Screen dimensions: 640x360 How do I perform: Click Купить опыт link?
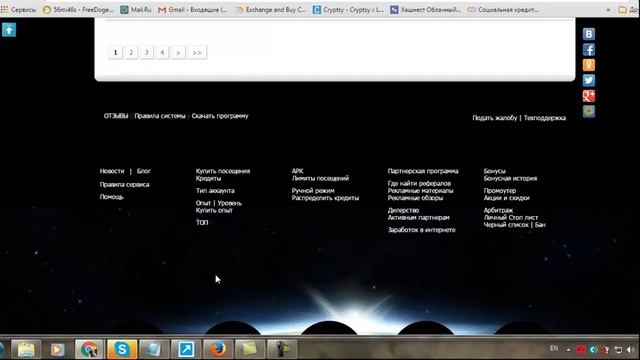click(214, 210)
